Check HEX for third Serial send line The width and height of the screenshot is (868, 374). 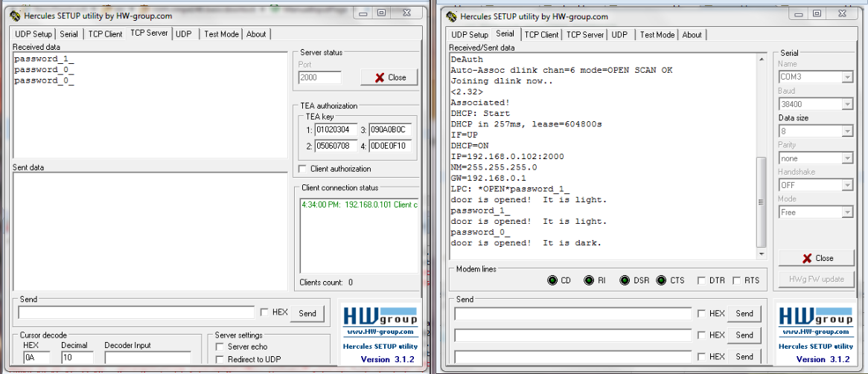click(701, 357)
